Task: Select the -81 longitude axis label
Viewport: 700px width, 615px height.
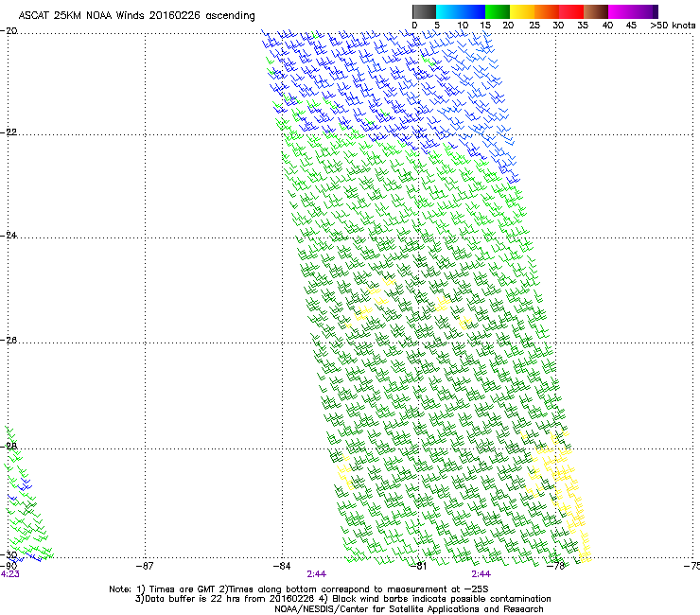Action: coord(419,566)
